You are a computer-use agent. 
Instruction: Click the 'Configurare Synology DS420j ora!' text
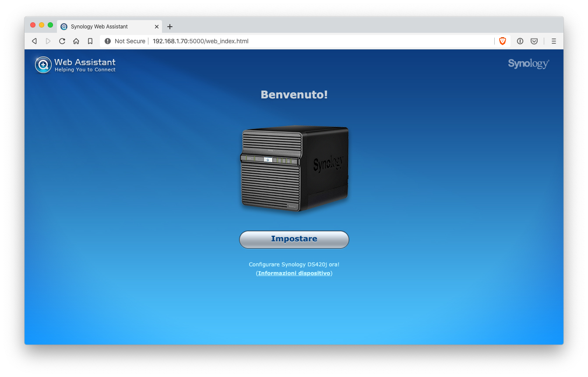(x=294, y=265)
